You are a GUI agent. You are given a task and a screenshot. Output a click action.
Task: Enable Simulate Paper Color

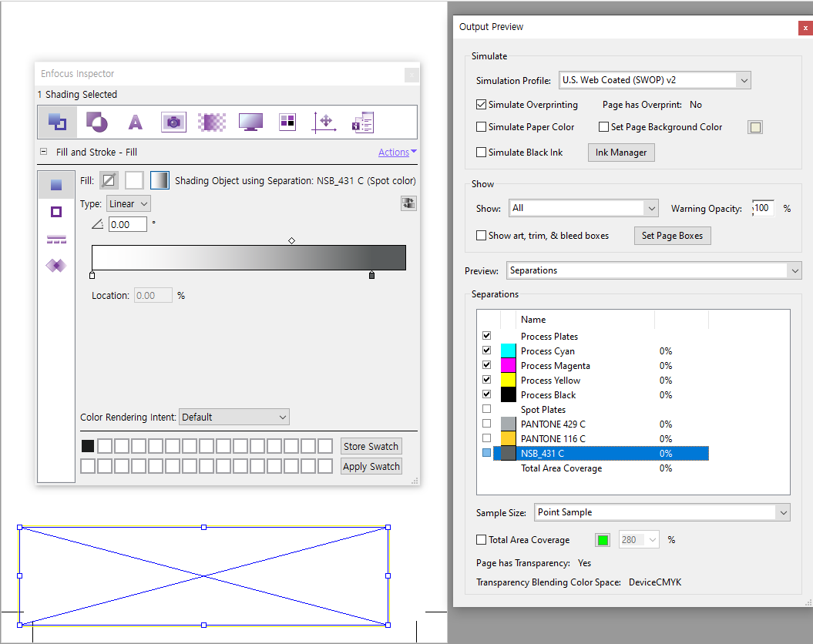(481, 127)
